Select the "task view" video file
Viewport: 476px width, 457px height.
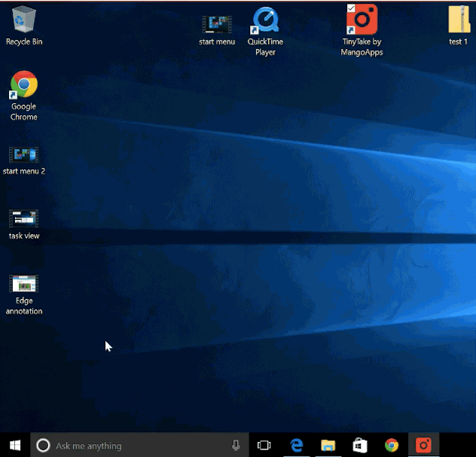tap(23, 219)
